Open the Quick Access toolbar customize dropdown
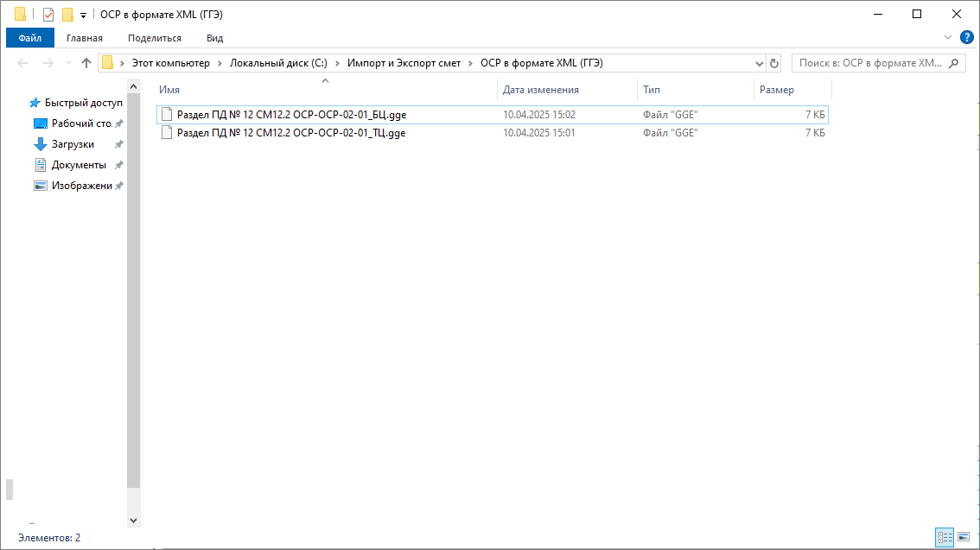 [x=83, y=16]
